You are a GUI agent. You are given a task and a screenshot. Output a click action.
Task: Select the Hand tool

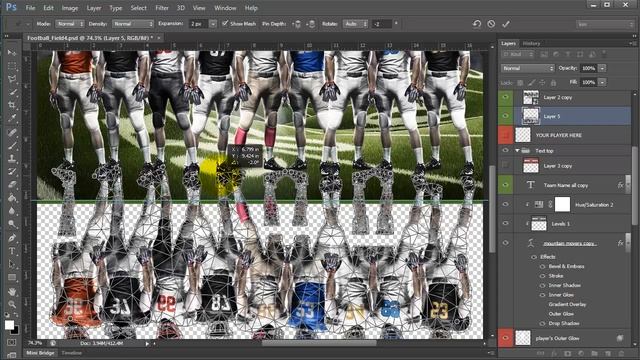[12, 291]
